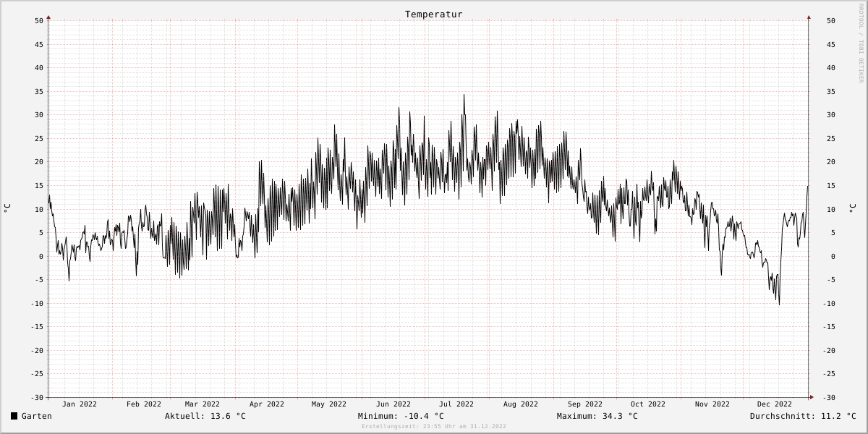Click the Nov 2022 axis label
This screenshot has width=868, height=434.
click(712, 404)
